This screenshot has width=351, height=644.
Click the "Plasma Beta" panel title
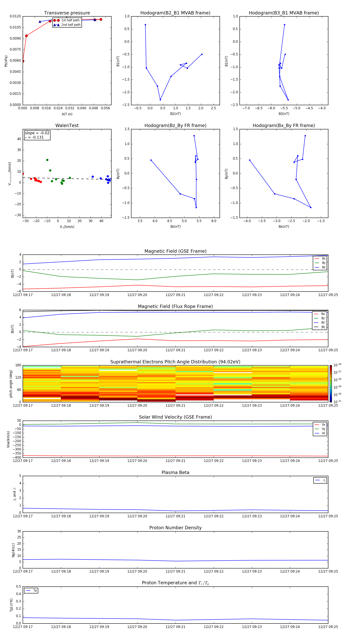[x=175, y=472]
